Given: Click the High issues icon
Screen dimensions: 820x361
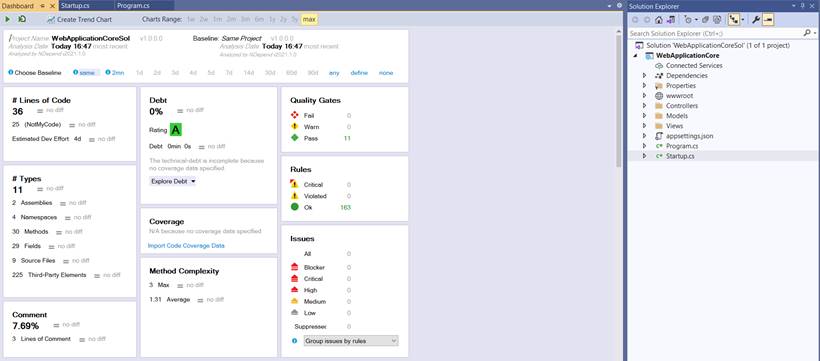Looking at the screenshot, I should point(294,290).
